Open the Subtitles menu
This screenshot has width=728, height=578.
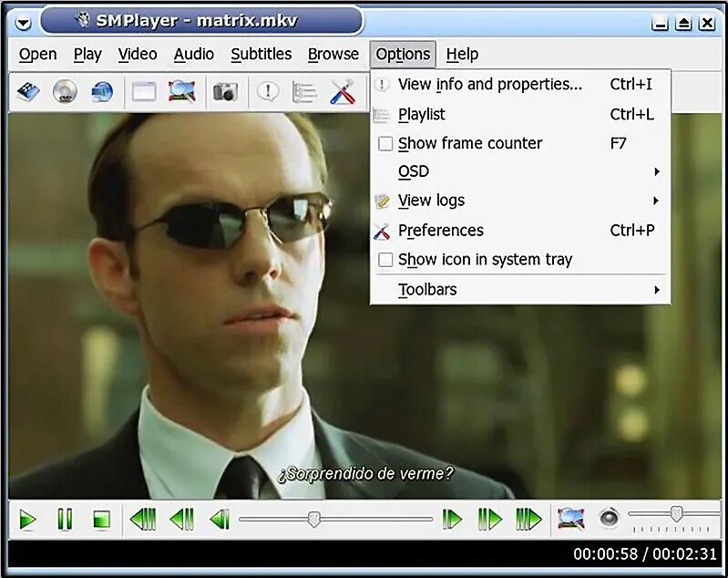coord(261,55)
